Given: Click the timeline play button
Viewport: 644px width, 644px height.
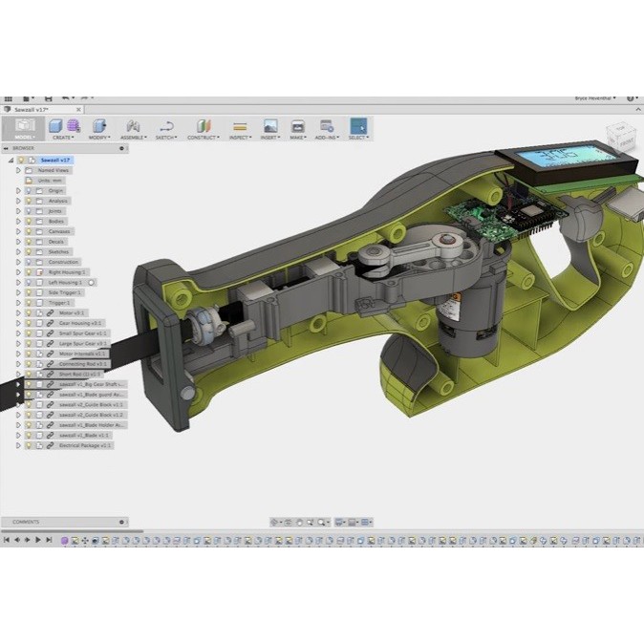Looking at the screenshot, I should [x=37, y=540].
